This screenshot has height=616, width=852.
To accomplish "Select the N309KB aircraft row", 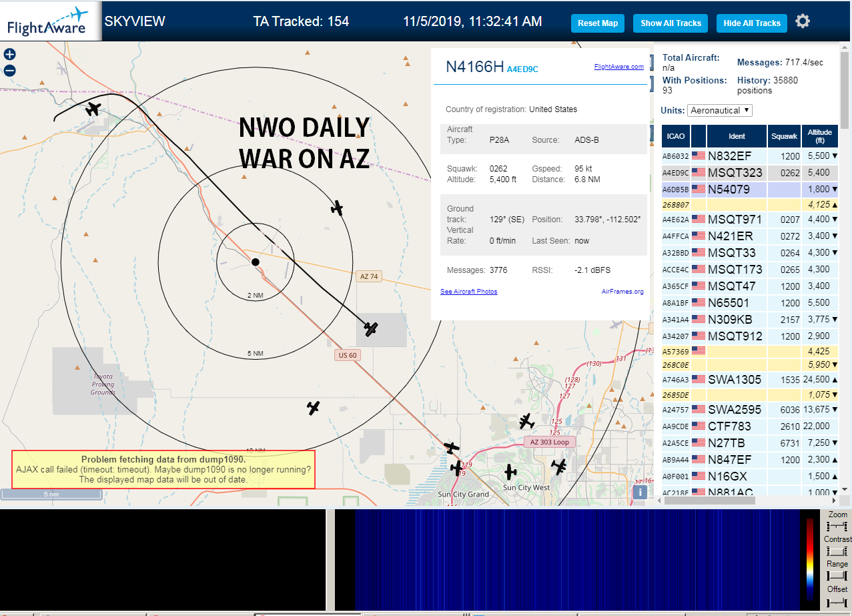I will pos(749,319).
